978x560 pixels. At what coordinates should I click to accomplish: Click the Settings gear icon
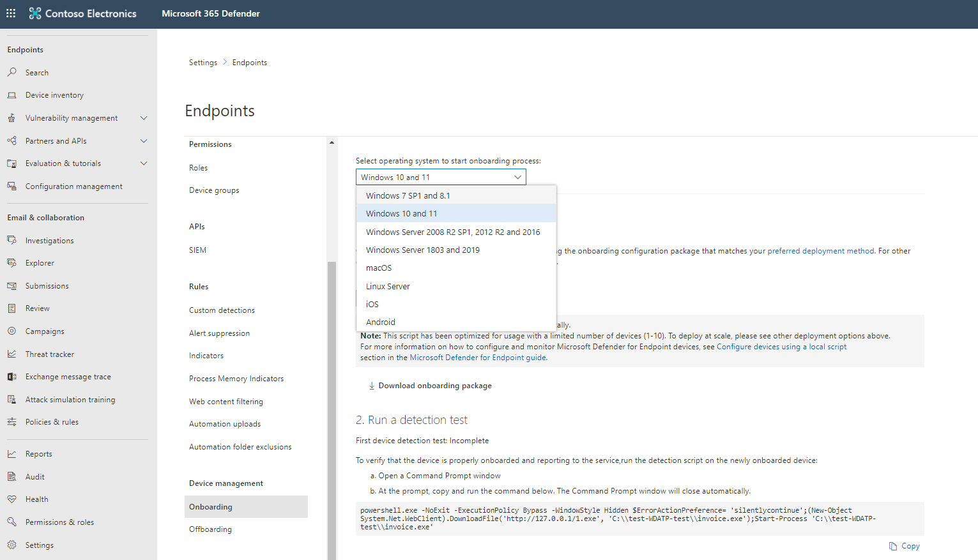pos(11,545)
